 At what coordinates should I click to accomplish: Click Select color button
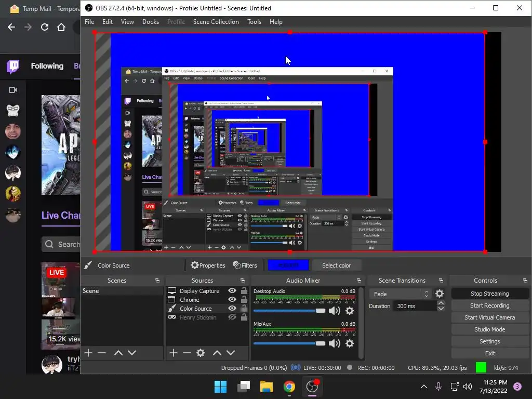click(336, 265)
